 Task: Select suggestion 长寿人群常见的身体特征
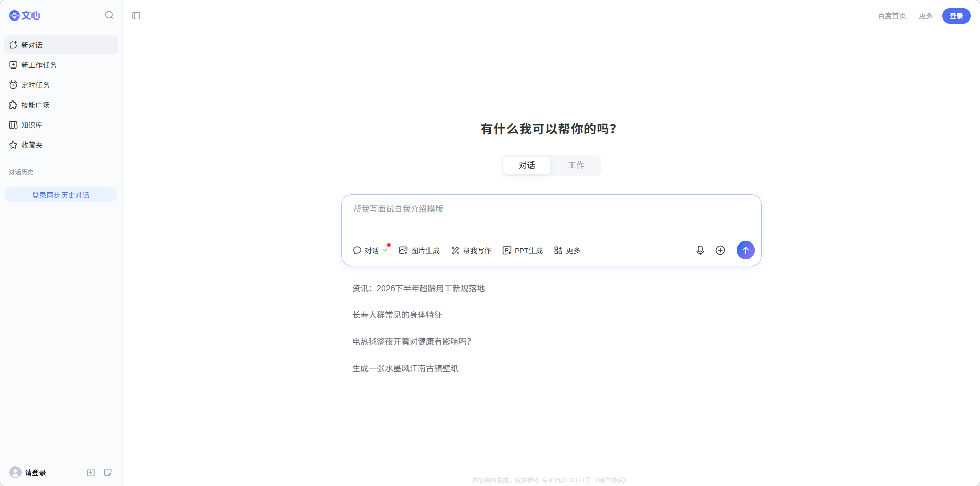pyautogui.click(x=397, y=315)
